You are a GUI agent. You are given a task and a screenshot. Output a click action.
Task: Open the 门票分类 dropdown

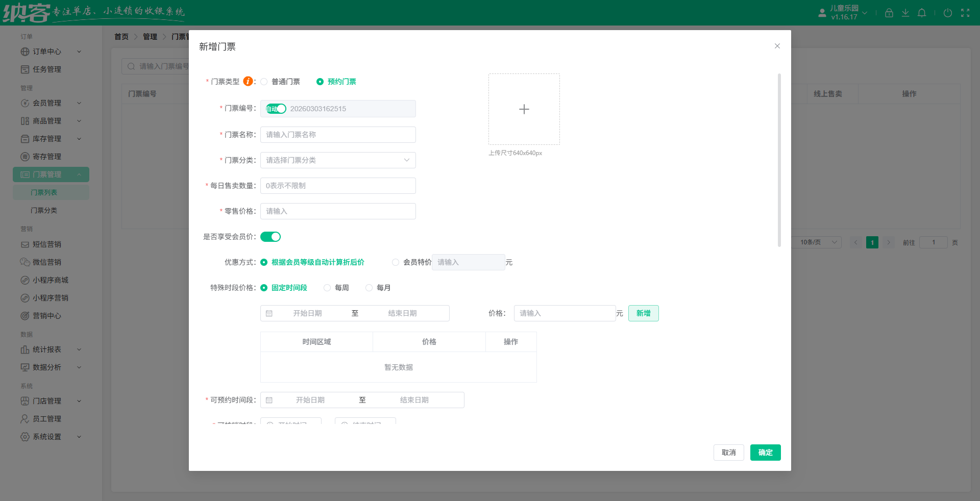point(337,160)
